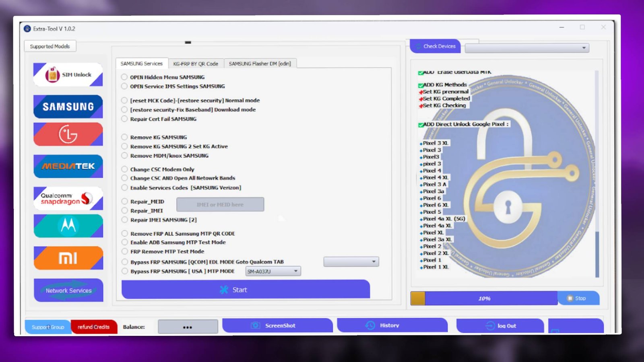644x362 pixels.
Task: Click the IMEI or MEID input field
Action: click(220, 205)
